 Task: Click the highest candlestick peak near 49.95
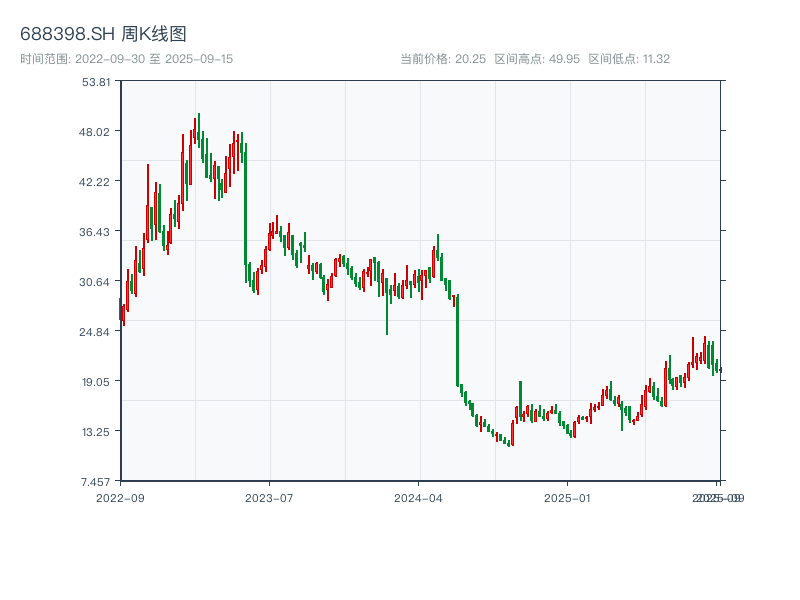199,130
